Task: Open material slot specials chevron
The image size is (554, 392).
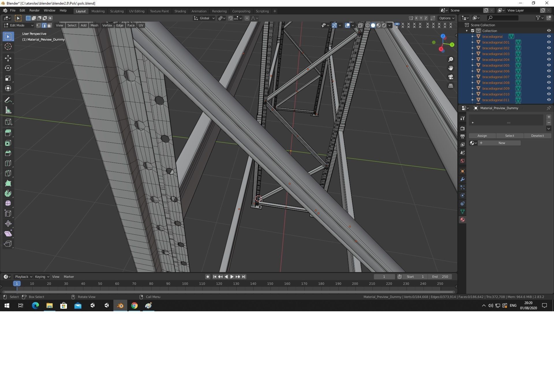Action: [549, 129]
